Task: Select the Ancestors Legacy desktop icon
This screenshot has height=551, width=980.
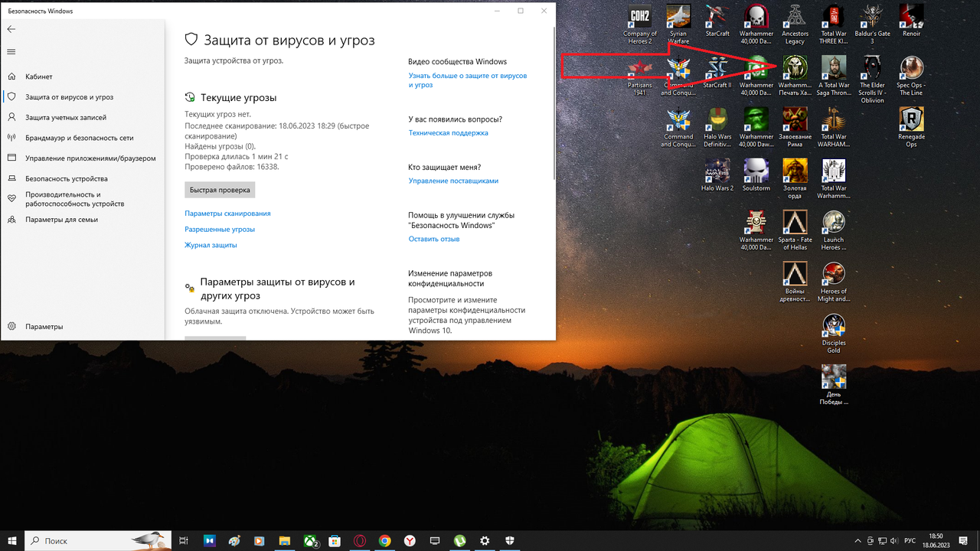Action: coord(795,24)
